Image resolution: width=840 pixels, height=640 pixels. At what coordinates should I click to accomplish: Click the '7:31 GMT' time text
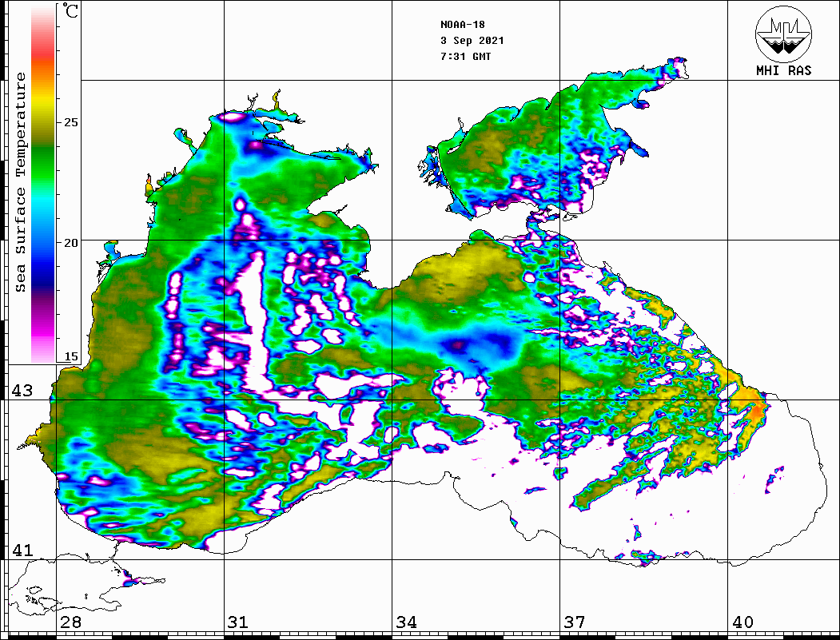465,57
